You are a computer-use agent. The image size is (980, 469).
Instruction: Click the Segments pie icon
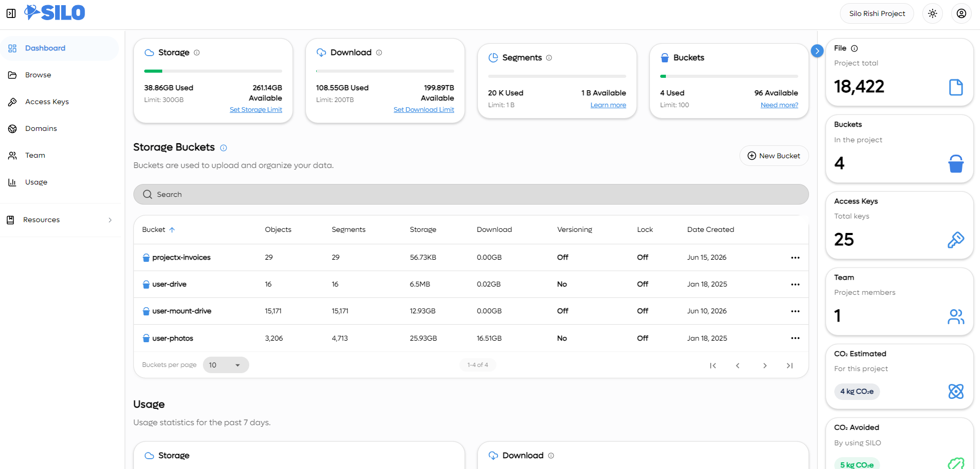pos(493,58)
